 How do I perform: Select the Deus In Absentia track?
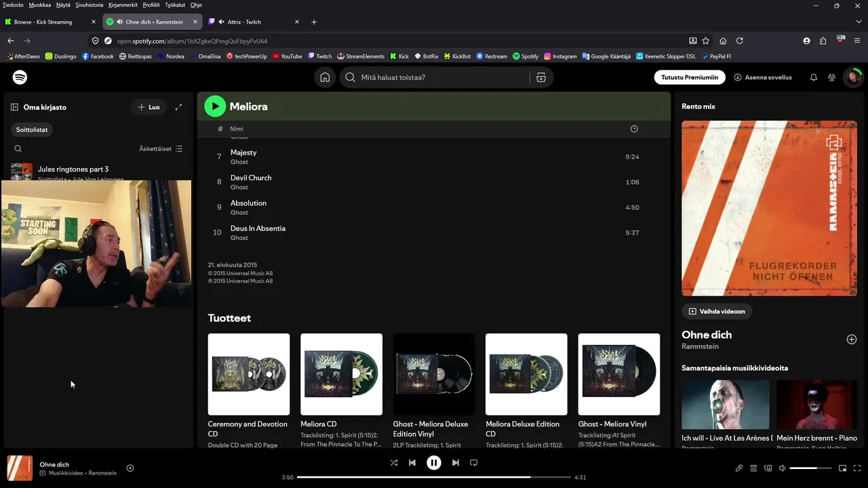pos(433,232)
